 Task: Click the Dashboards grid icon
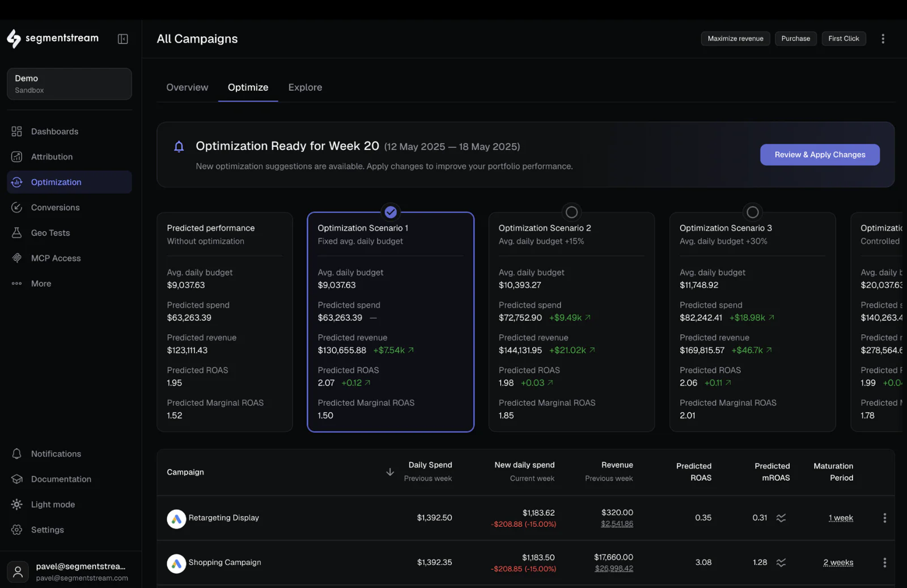(17, 131)
